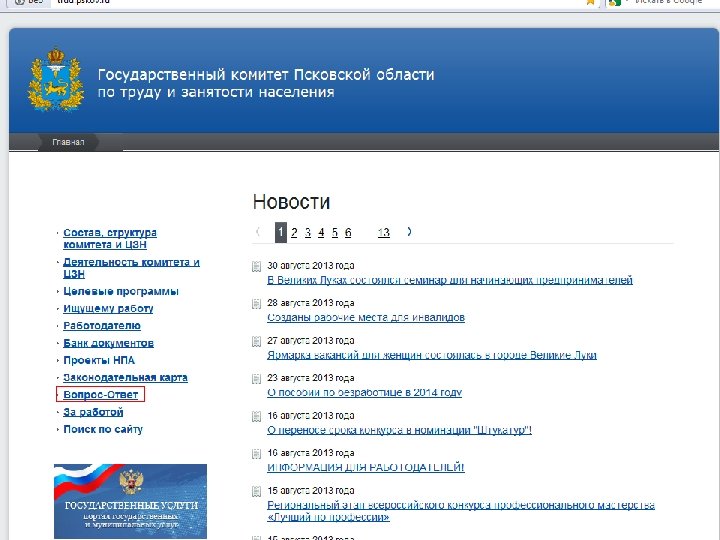The width and height of the screenshot is (720, 540).
Task: Open news page 2
Action: coord(294,233)
